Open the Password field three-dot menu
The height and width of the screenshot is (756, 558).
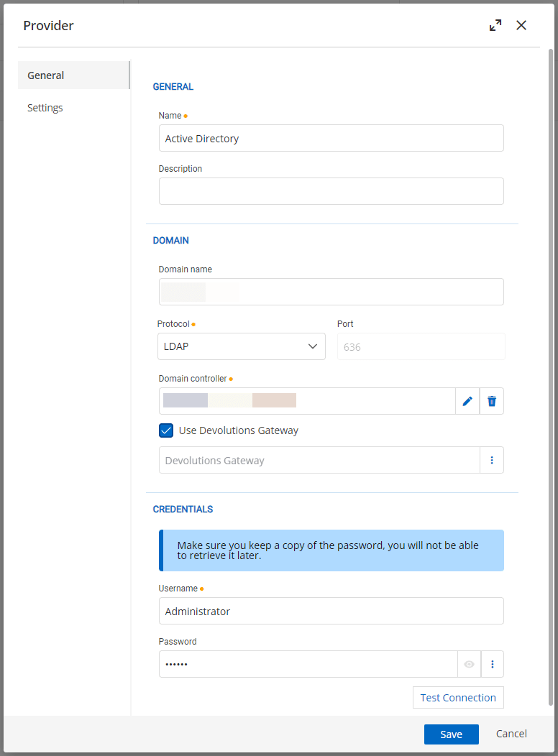pyautogui.click(x=492, y=664)
